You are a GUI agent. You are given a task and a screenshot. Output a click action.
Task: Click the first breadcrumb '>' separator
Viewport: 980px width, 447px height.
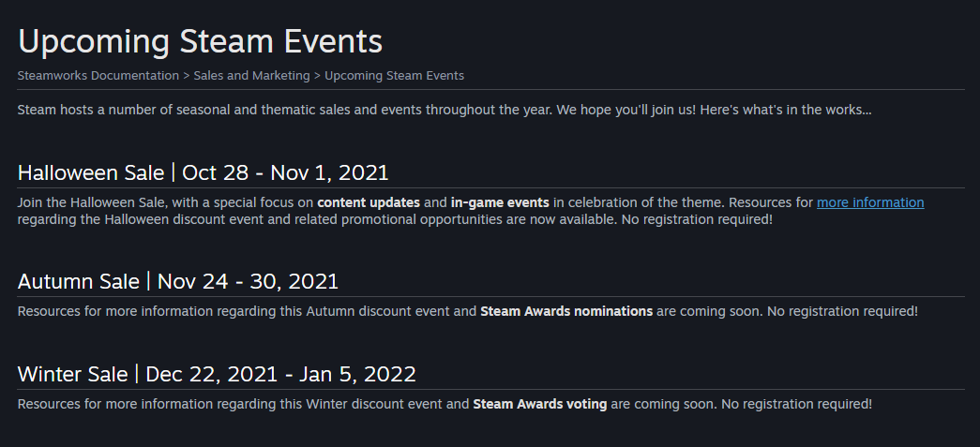tap(187, 76)
